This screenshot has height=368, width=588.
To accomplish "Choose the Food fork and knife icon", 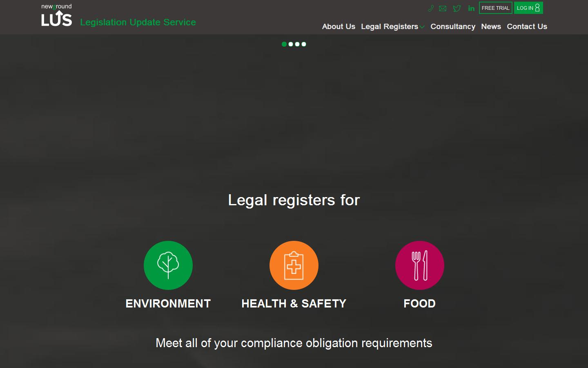I will (x=419, y=265).
